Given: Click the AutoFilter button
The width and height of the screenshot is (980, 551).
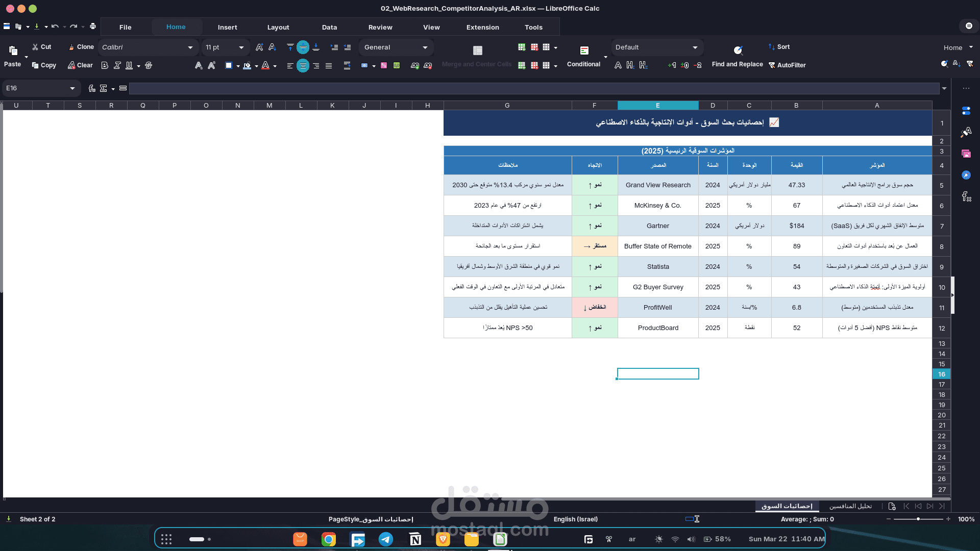Looking at the screenshot, I should pyautogui.click(x=788, y=65).
